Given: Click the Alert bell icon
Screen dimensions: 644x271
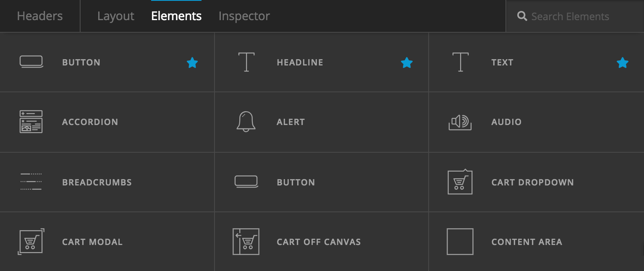Looking at the screenshot, I should pyautogui.click(x=246, y=122).
